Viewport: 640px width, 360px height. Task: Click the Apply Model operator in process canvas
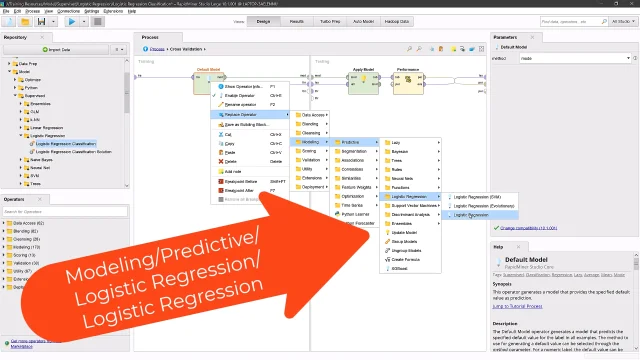pos(363,81)
